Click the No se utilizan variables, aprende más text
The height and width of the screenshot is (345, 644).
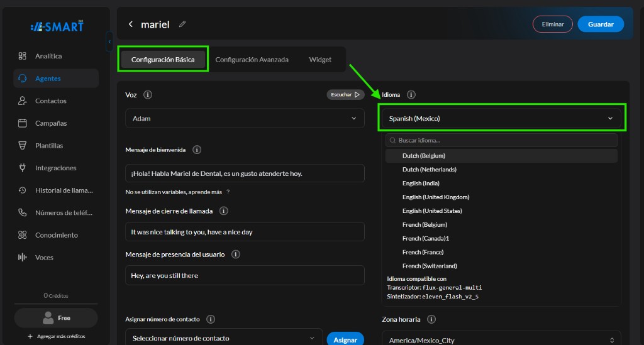[174, 192]
